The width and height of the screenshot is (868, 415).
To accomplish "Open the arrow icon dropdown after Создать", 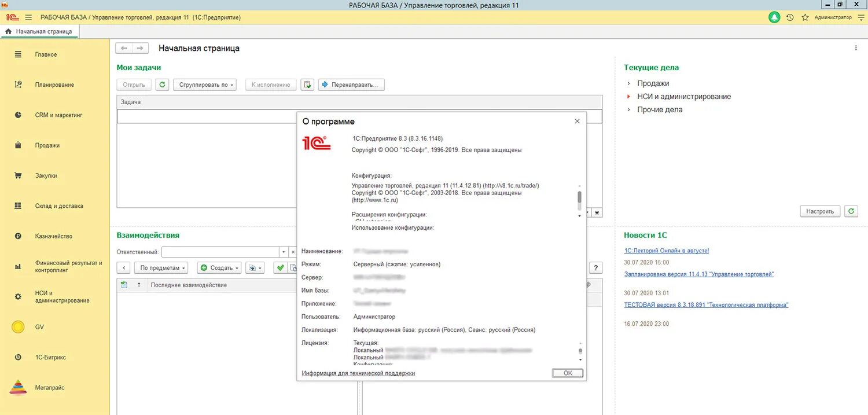I will pos(255,267).
